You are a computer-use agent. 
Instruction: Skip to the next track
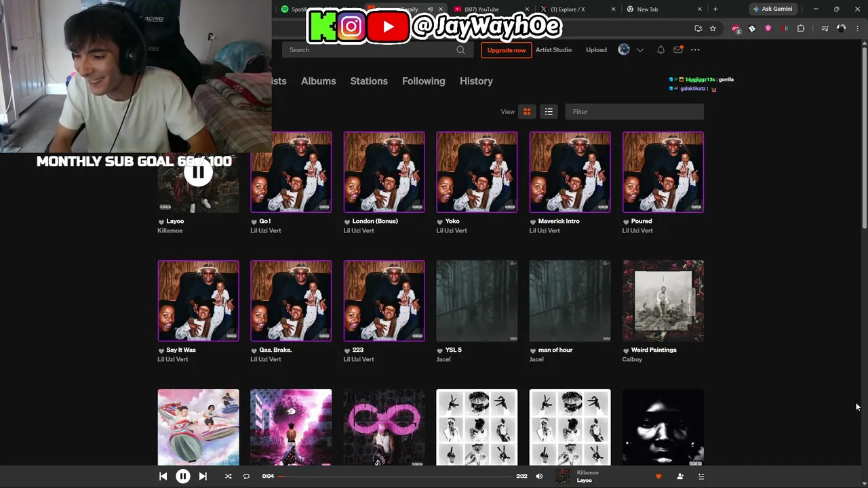[x=203, y=476]
